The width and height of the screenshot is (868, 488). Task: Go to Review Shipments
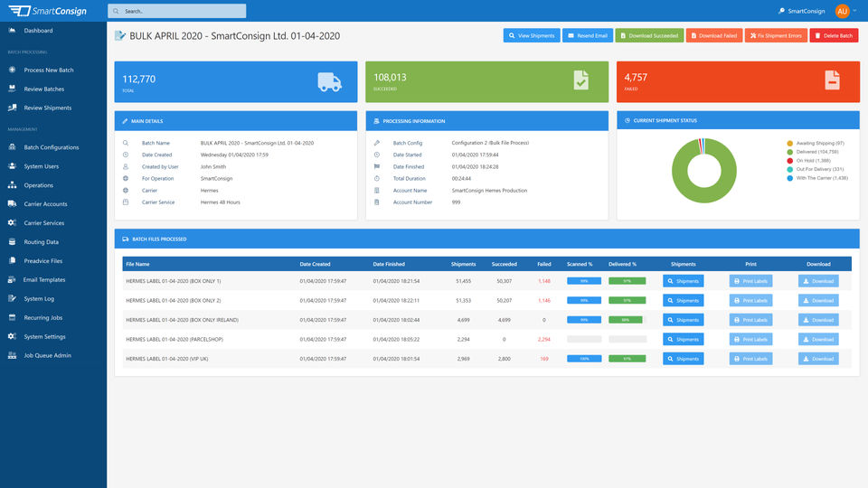click(48, 108)
